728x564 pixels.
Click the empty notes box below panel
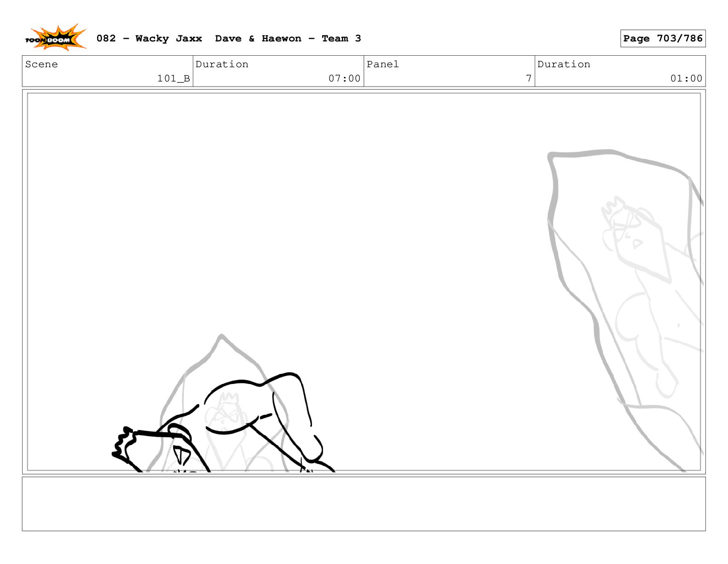click(x=364, y=504)
